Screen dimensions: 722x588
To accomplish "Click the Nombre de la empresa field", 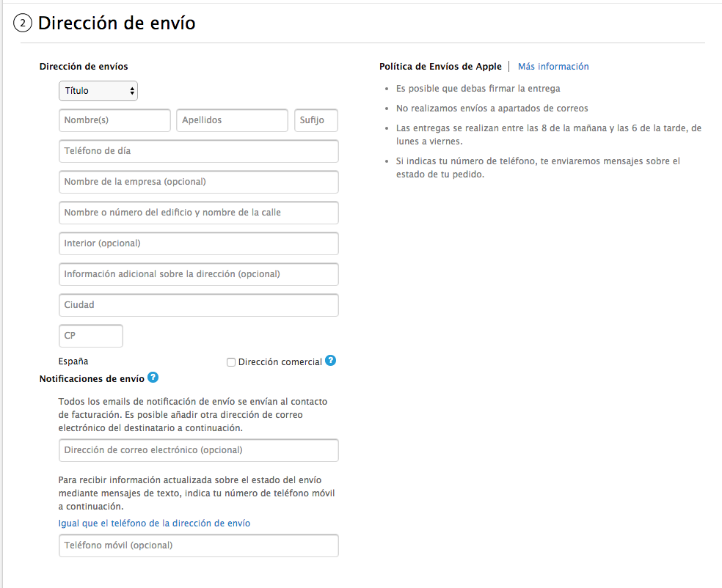I will click(198, 182).
